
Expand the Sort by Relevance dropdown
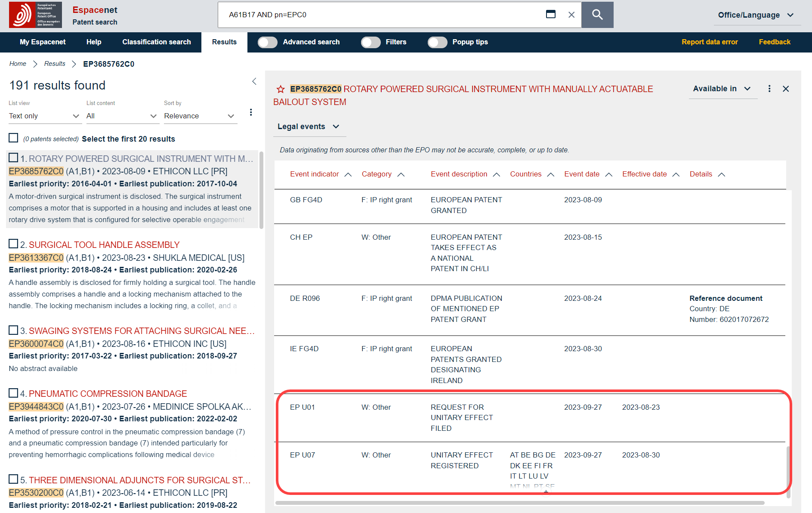click(x=200, y=116)
